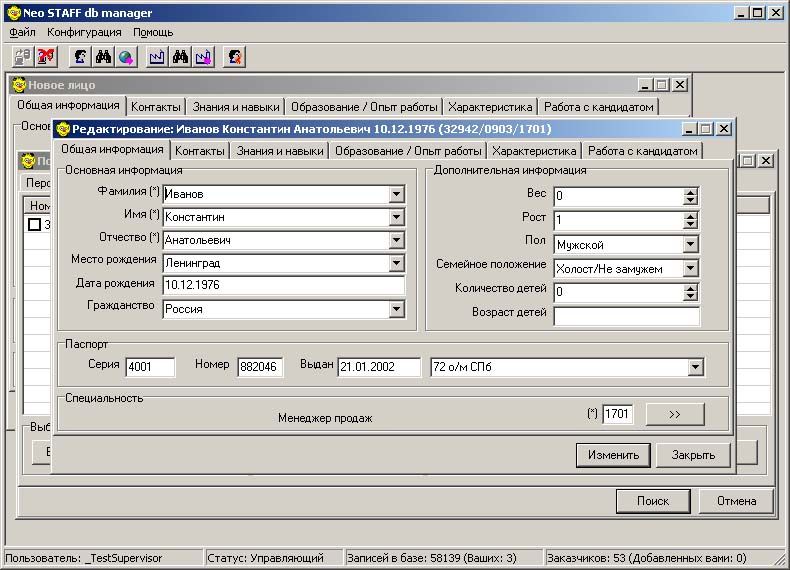Open the Семейное положение dropdown
The image size is (790, 570).
[691, 268]
